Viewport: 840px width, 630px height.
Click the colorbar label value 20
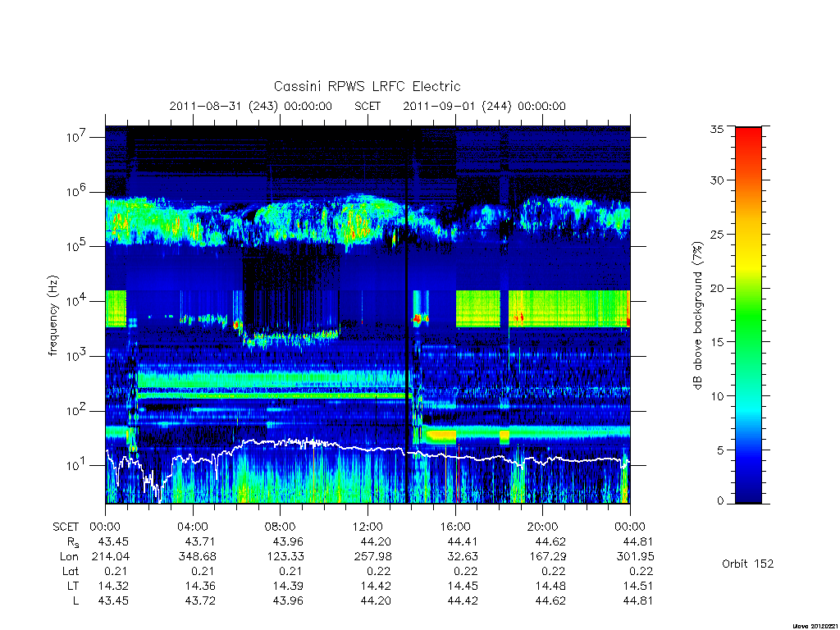click(x=716, y=288)
